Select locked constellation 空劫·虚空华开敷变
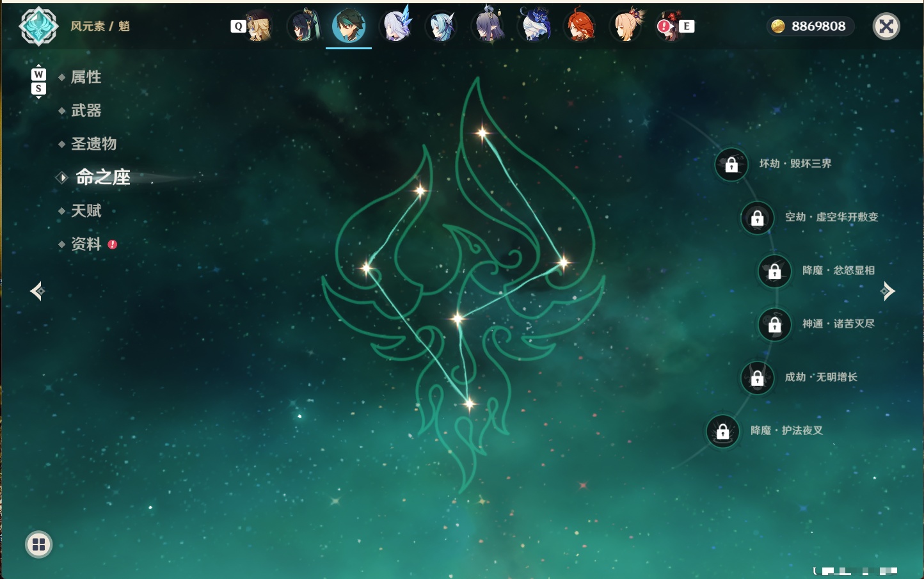The image size is (924, 579). [757, 218]
